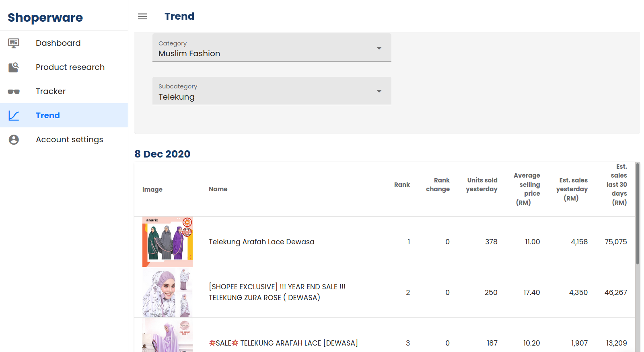Click est. sales yesterday 4,350
Viewport: 644px width, 352px height.
click(x=578, y=293)
